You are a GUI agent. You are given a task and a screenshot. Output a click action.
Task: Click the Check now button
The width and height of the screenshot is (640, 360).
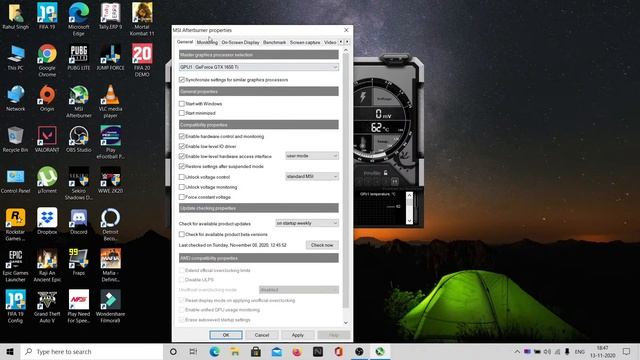tap(322, 245)
